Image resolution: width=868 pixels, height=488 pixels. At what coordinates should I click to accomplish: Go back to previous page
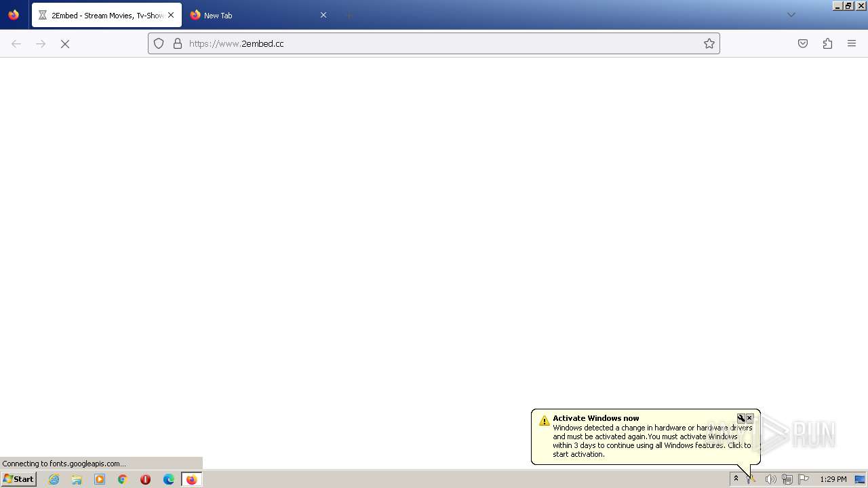pos(16,43)
